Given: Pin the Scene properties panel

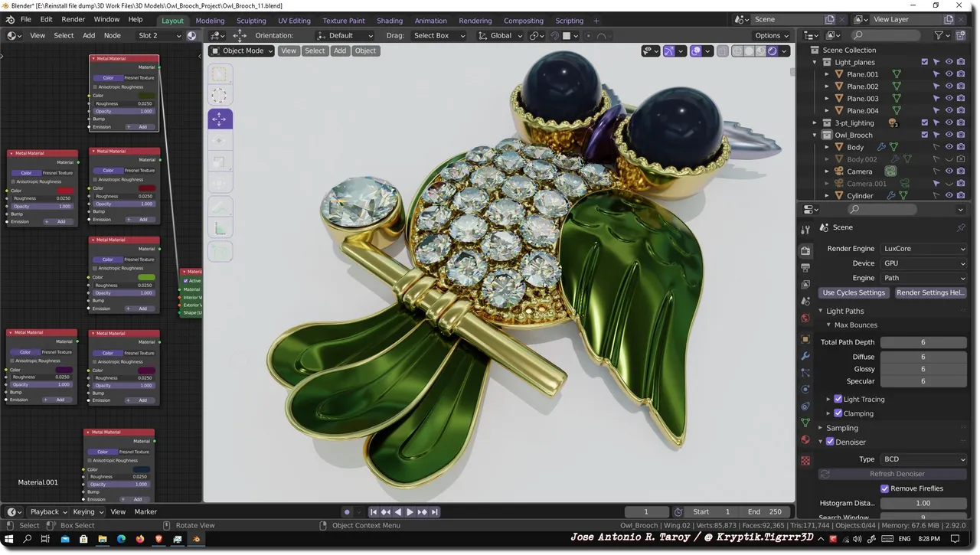Looking at the screenshot, I should click(x=962, y=227).
